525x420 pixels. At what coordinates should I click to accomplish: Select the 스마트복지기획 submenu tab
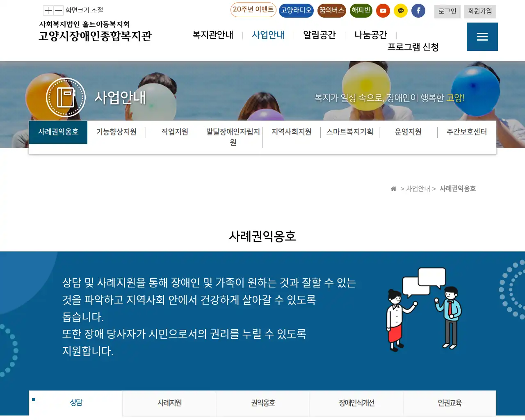click(350, 132)
